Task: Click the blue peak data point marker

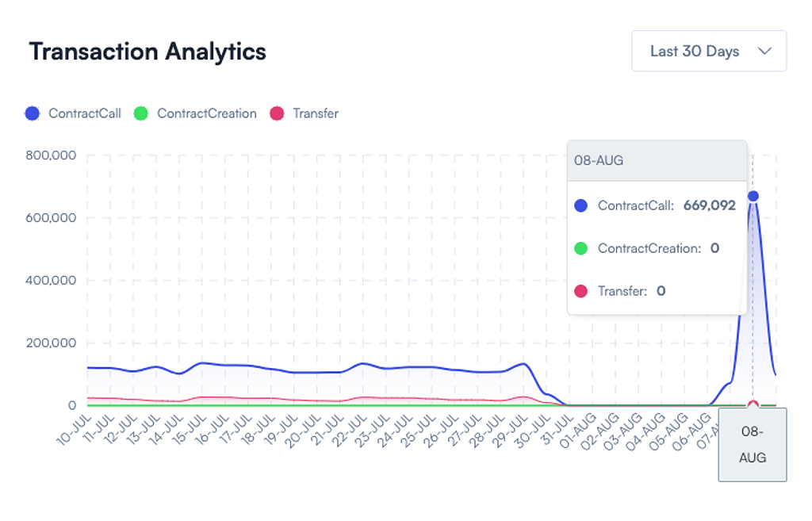Action: click(x=753, y=196)
